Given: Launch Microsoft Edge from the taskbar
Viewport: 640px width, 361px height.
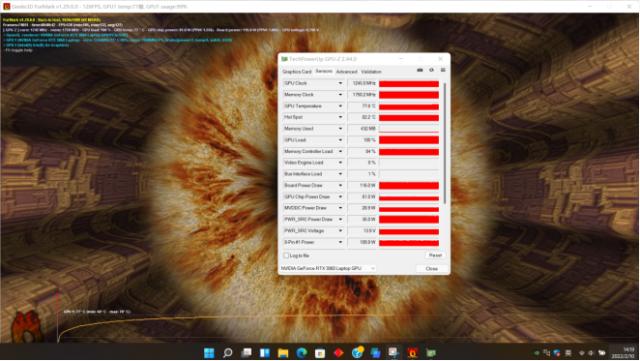Looking at the screenshot, I should [x=302, y=352].
